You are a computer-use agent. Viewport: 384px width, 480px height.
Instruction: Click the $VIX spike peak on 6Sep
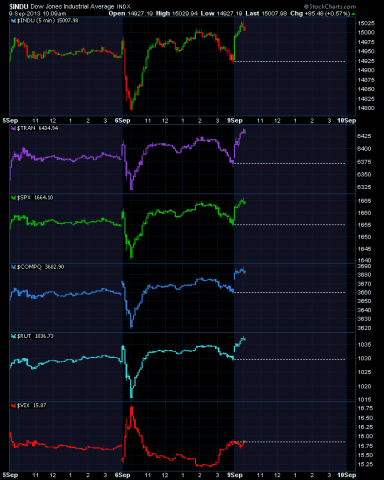point(132,408)
